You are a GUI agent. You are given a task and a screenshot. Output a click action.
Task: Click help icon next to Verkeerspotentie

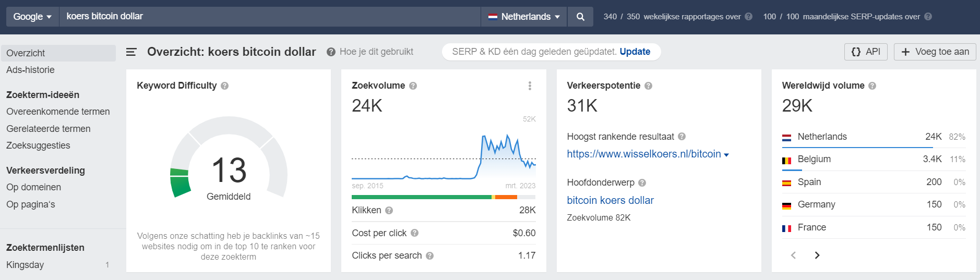tap(648, 86)
